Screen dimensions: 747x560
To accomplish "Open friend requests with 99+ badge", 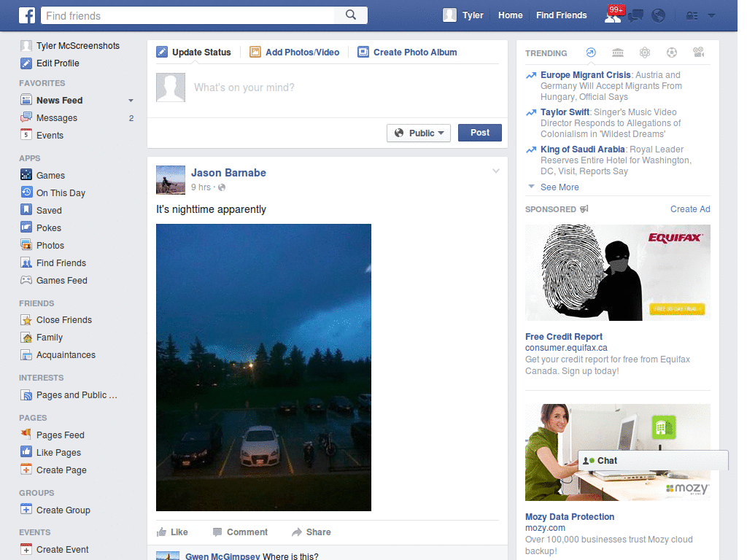I will (613, 16).
